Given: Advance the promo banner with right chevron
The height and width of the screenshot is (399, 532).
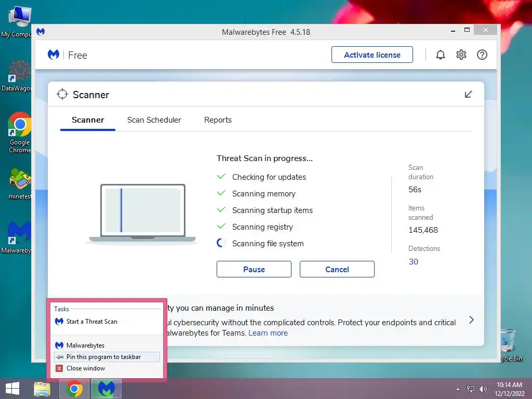Looking at the screenshot, I should (471, 320).
